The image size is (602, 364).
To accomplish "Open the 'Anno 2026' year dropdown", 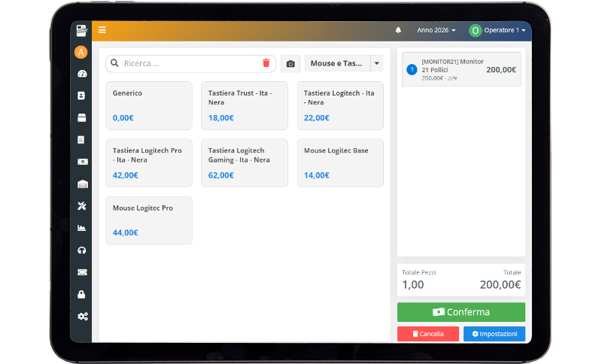I will click(x=436, y=30).
